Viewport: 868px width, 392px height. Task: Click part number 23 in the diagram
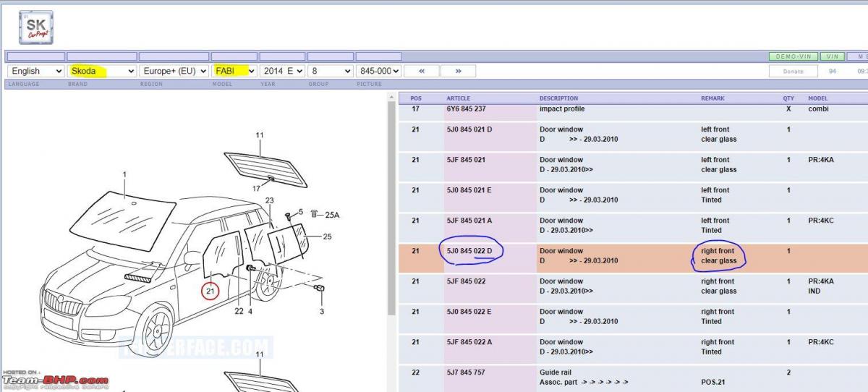coord(269,200)
